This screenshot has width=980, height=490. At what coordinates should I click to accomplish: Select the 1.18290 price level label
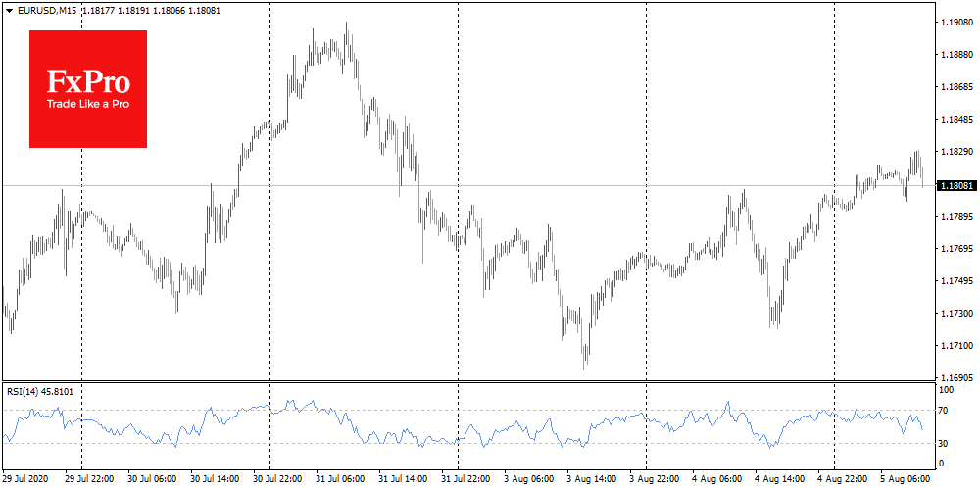(x=955, y=152)
